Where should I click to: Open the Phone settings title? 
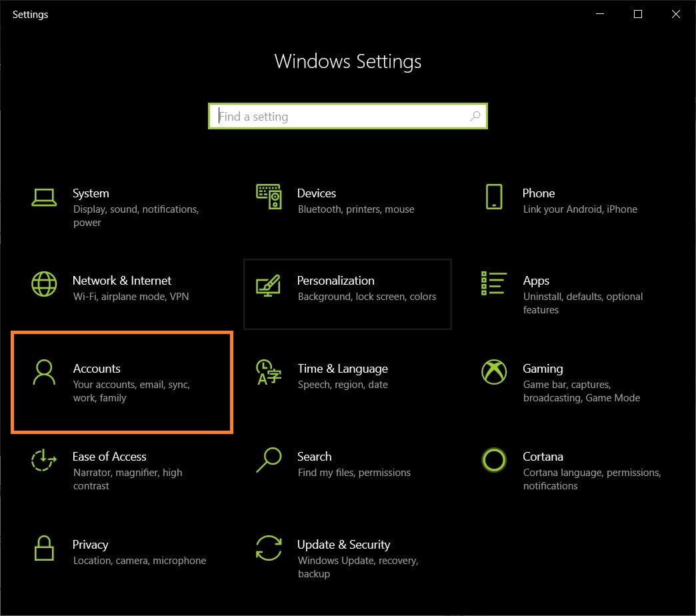(x=539, y=193)
